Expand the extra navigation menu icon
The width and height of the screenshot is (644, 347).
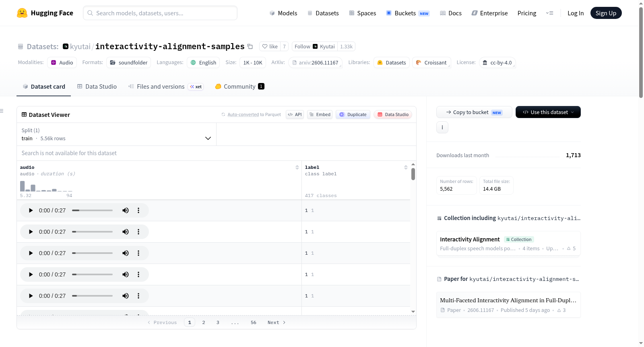[x=549, y=13]
